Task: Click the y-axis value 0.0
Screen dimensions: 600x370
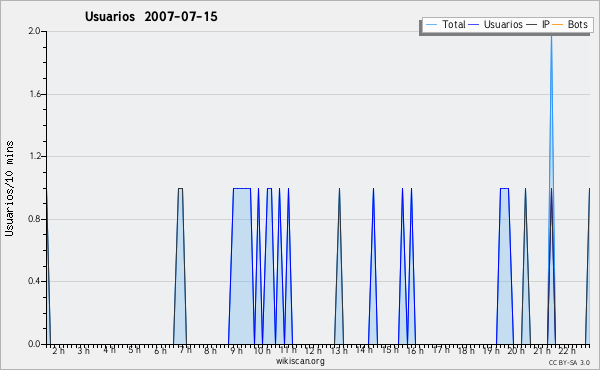Action: (x=34, y=344)
